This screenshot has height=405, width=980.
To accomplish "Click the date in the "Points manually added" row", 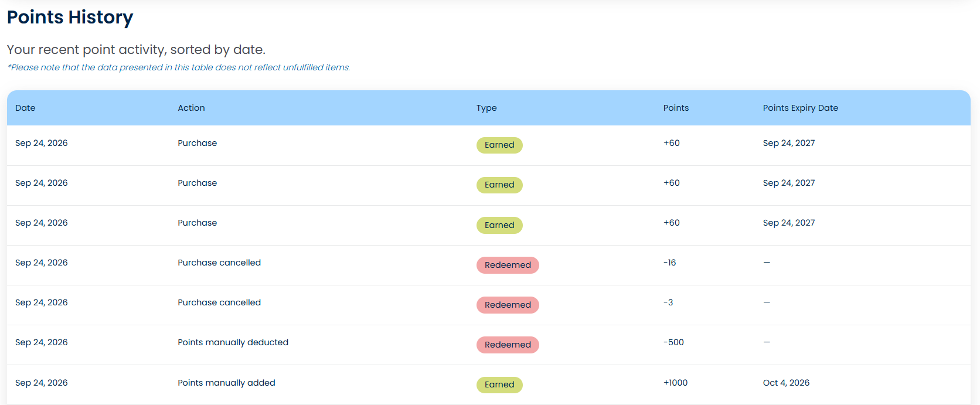I will [x=42, y=383].
